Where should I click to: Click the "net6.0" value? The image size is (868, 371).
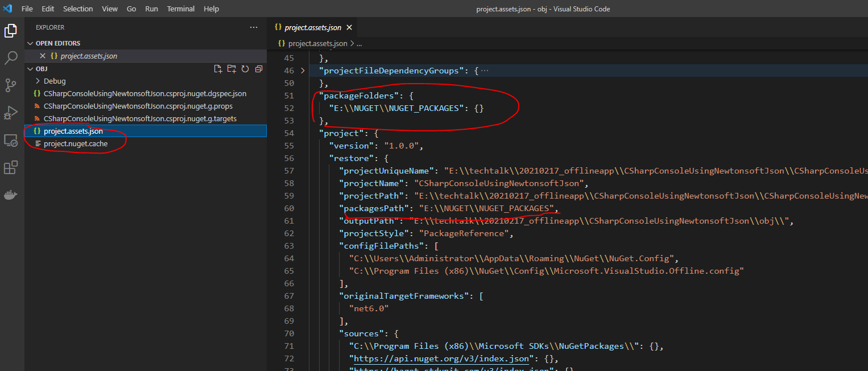coord(370,308)
